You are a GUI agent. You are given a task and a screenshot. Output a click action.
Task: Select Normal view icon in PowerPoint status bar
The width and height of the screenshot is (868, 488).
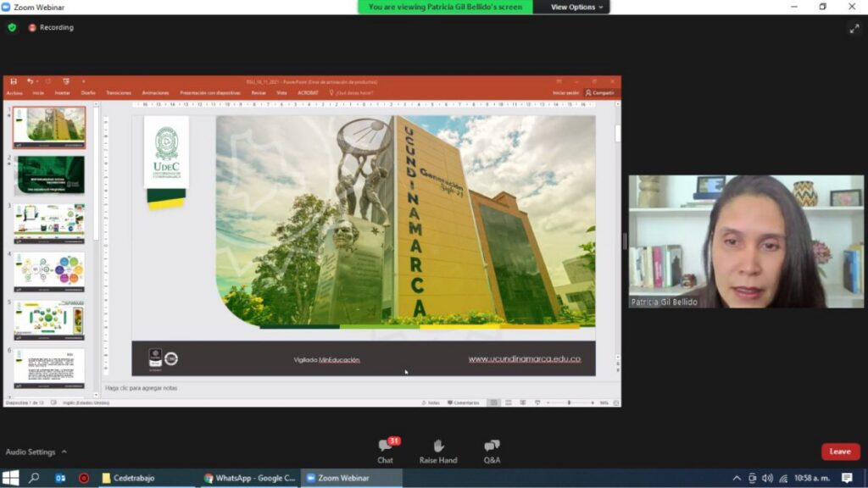(x=494, y=402)
